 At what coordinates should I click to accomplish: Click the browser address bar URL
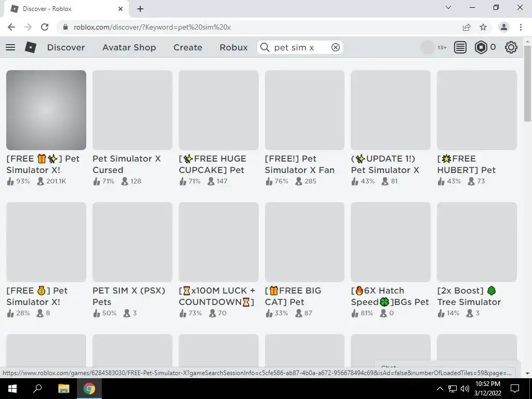pyautogui.click(x=152, y=27)
